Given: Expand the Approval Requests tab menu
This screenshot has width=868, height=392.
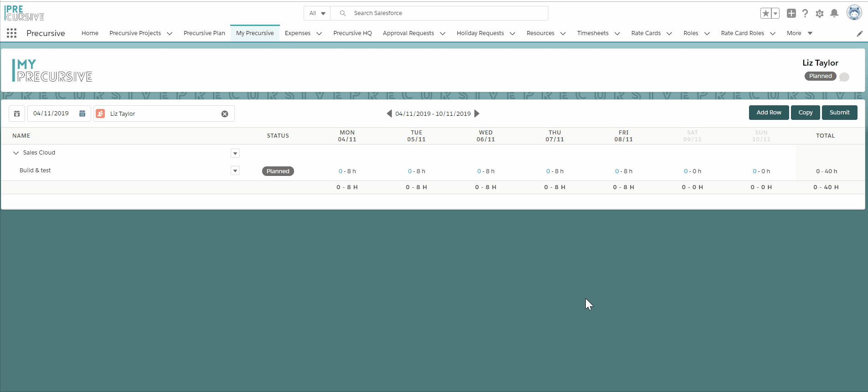Looking at the screenshot, I should tap(443, 33).
